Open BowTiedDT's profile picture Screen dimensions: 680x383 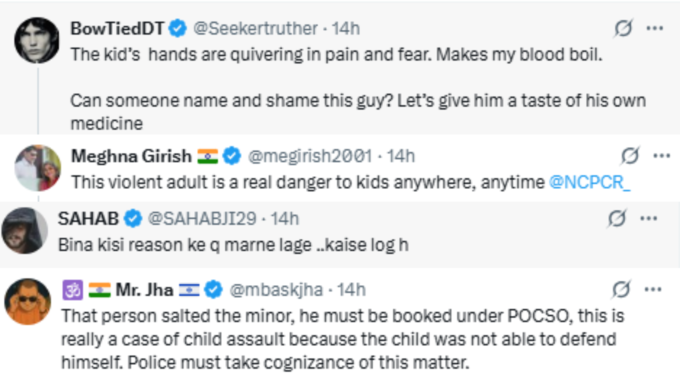(37, 40)
